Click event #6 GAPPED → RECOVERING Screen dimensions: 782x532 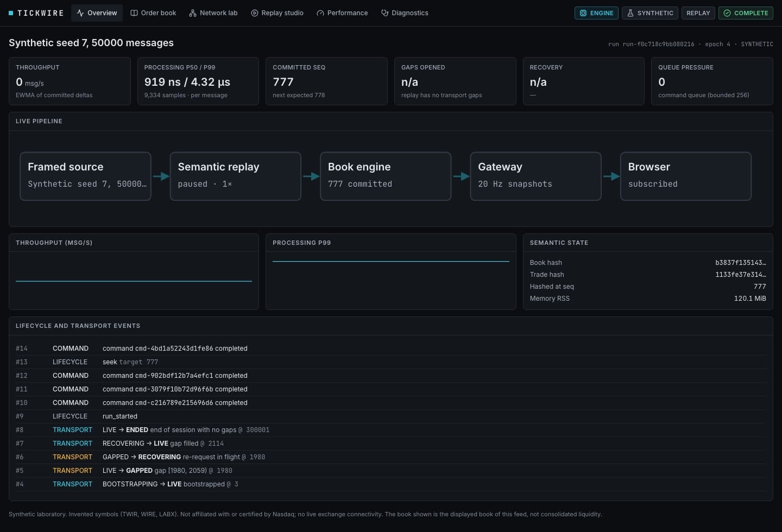pyautogui.click(x=390, y=457)
